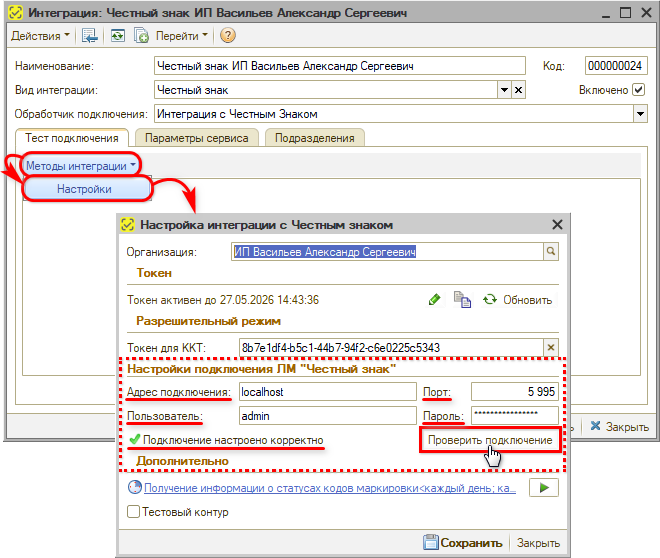Screen dimensions: 660x558
Task: Click Проверить подключение button
Action: pos(490,440)
